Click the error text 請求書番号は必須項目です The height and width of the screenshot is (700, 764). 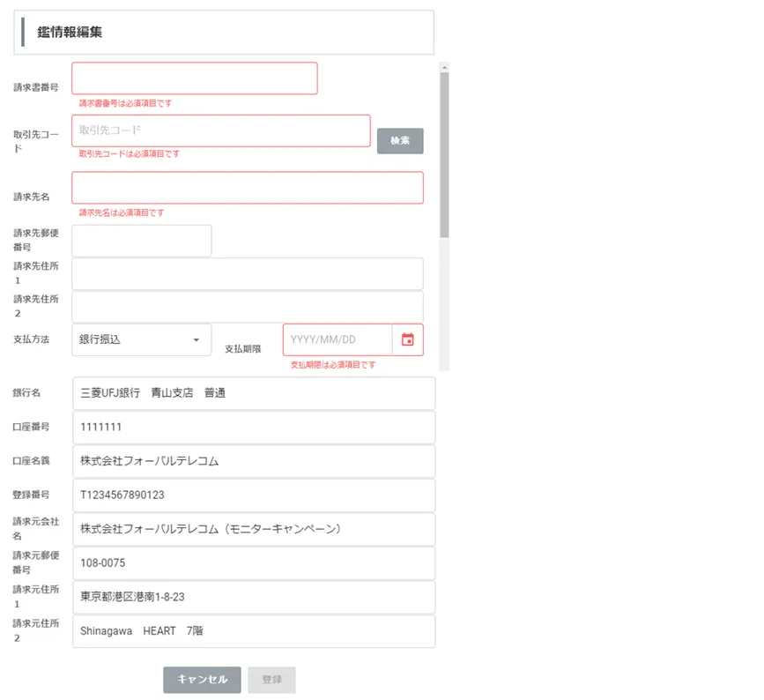[125, 103]
